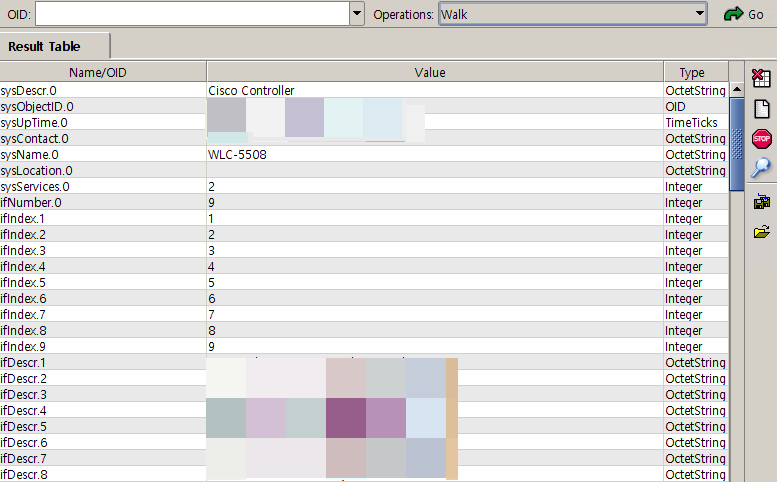Image resolution: width=777 pixels, height=482 pixels.
Task: Select the sysObjectID.0 row
Action: pos(364,107)
